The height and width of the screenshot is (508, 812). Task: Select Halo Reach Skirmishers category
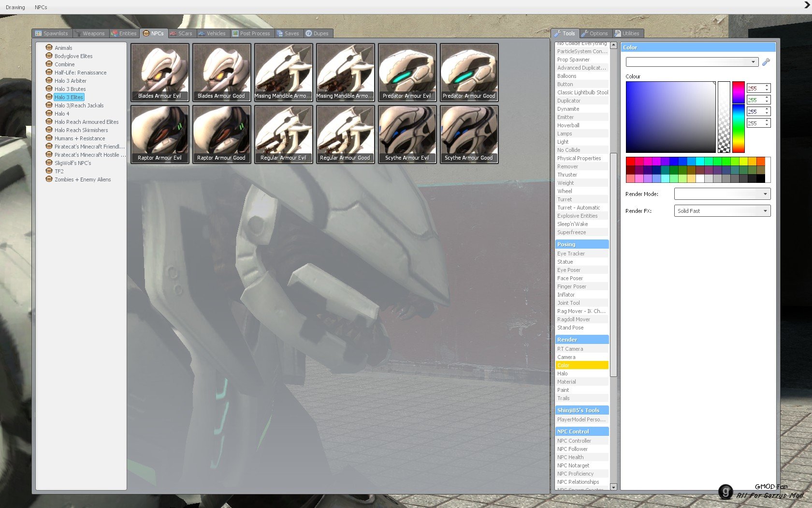(81, 130)
